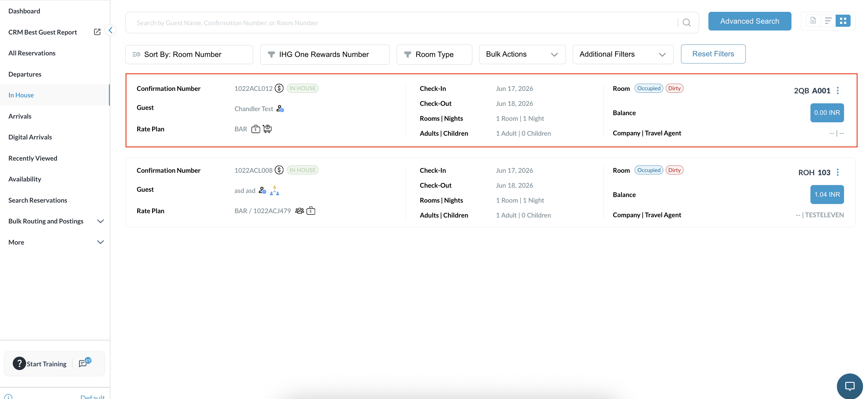Viewport: 868px width, 399px height.
Task: Open the chat bubble support widget
Action: pos(850,386)
